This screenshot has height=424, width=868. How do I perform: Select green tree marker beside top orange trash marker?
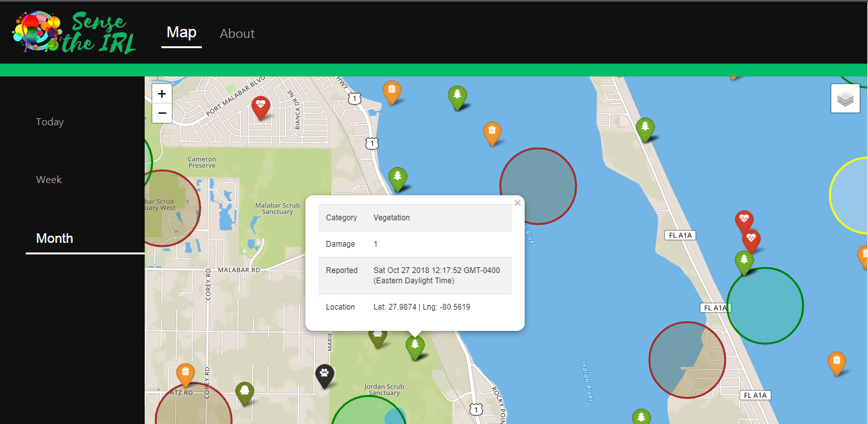pyautogui.click(x=457, y=98)
